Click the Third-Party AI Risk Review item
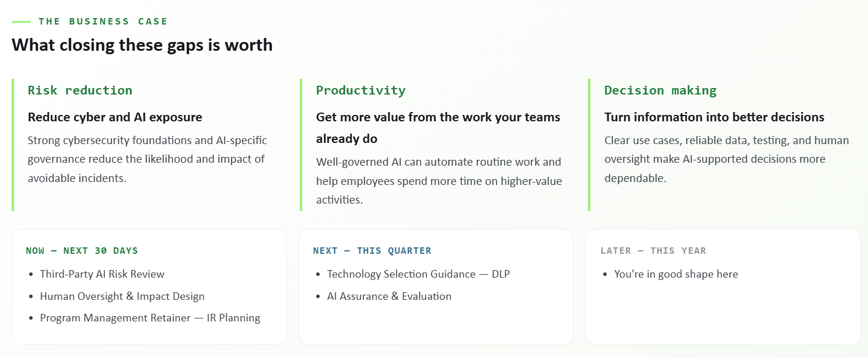 [x=102, y=274]
